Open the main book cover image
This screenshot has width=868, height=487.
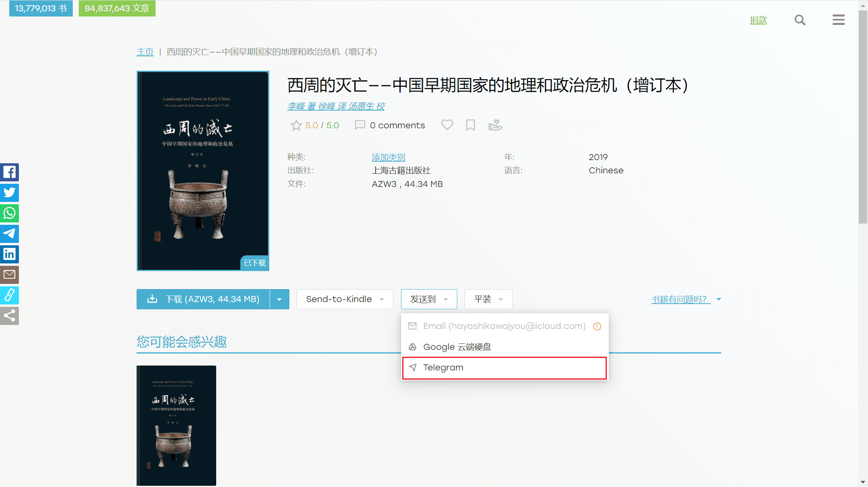tap(203, 171)
